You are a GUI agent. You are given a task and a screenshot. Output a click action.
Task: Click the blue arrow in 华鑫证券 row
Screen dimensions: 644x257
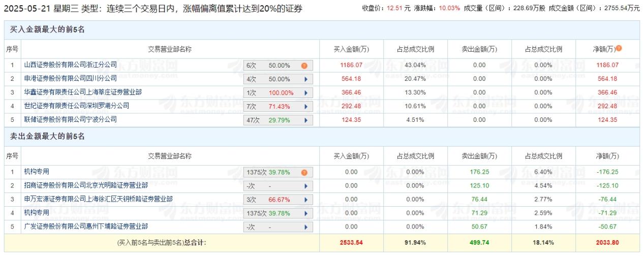click(x=305, y=93)
